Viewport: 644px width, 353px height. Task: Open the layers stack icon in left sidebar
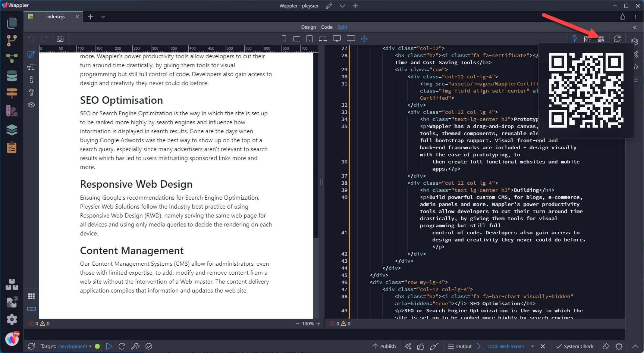[12, 130]
